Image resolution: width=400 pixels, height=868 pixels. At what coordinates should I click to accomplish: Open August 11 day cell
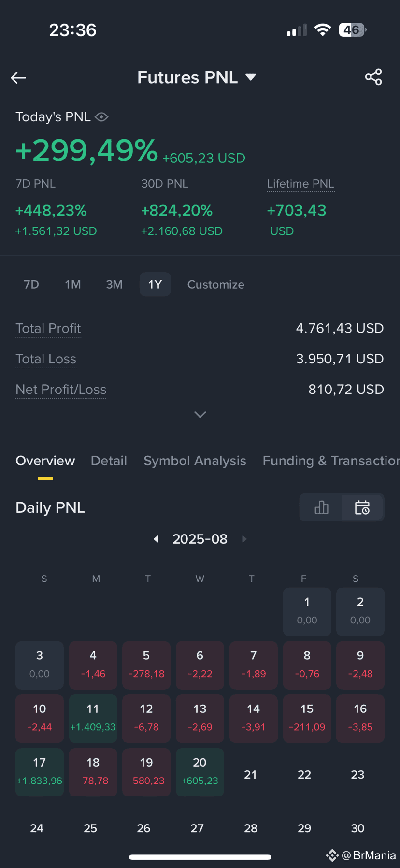[x=93, y=719]
